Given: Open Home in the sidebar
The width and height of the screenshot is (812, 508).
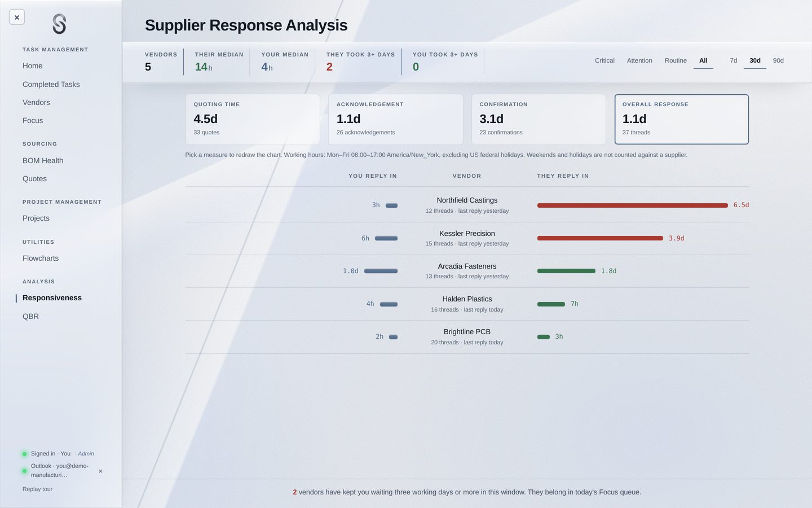Looking at the screenshot, I should coord(33,66).
